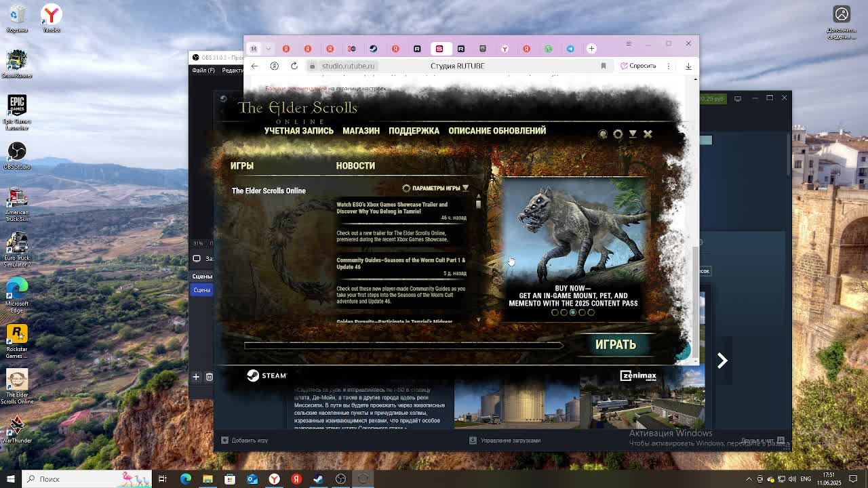
Task: Open the Windows Start menu
Action: (x=10, y=479)
